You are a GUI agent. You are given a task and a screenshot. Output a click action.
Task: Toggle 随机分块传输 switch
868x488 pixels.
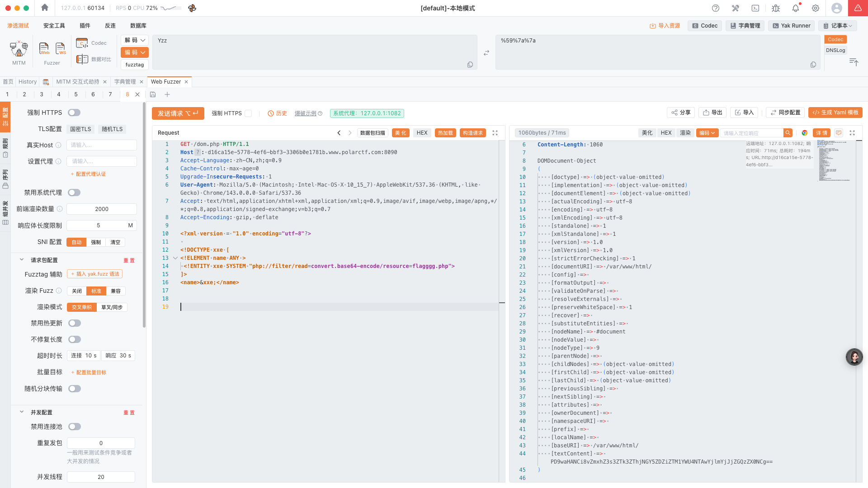[x=75, y=389]
